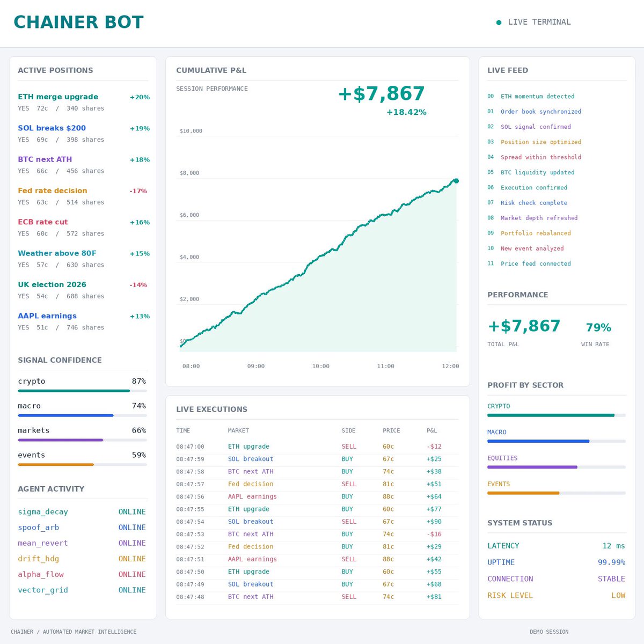Open the Portfolio rebalanced feed entry

pos(529,233)
